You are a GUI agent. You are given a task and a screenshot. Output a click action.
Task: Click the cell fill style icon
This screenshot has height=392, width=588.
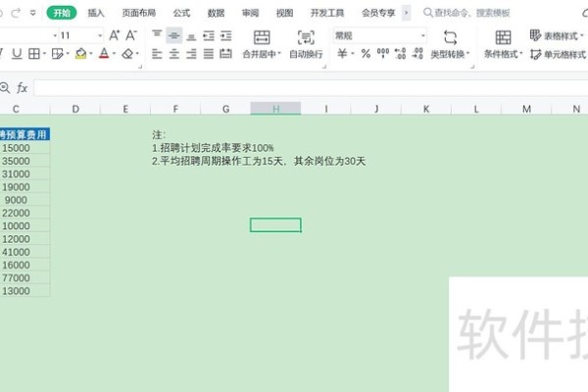58,54
